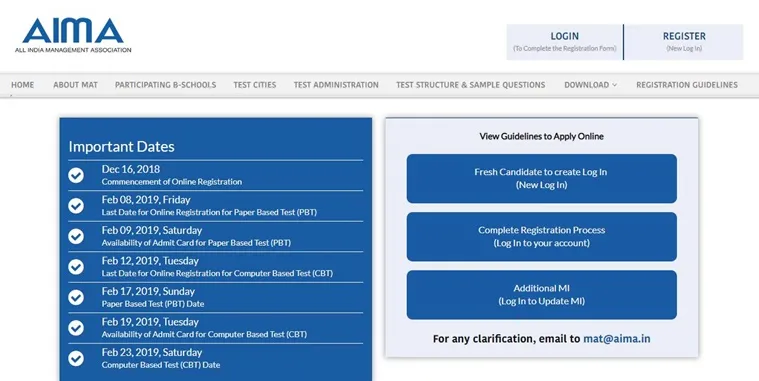Select Test Cities in navigation bar
759x381 pixels.
click(255, 85)
